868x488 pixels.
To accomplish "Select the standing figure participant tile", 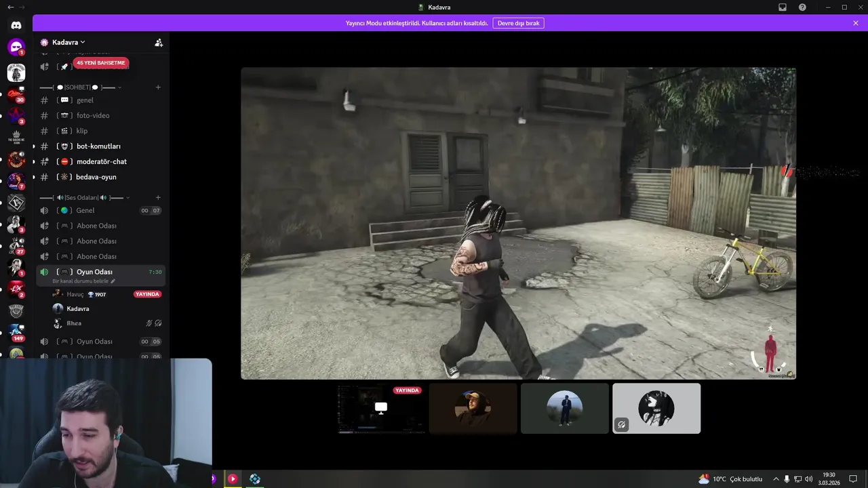I will point(565,408).
